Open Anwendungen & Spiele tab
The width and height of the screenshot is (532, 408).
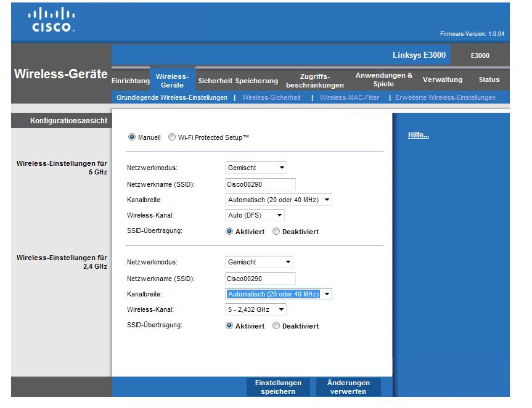pyautogui.click(x=383, y=80)
